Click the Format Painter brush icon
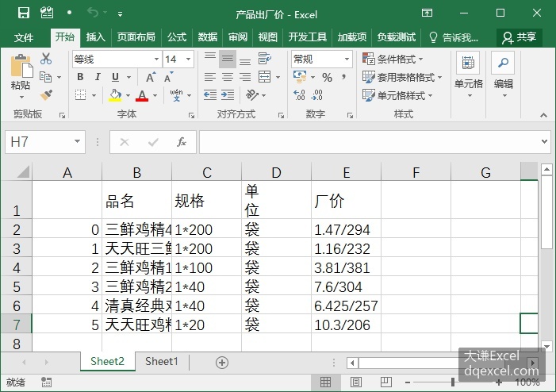556x392 pixels. [46, 95]
